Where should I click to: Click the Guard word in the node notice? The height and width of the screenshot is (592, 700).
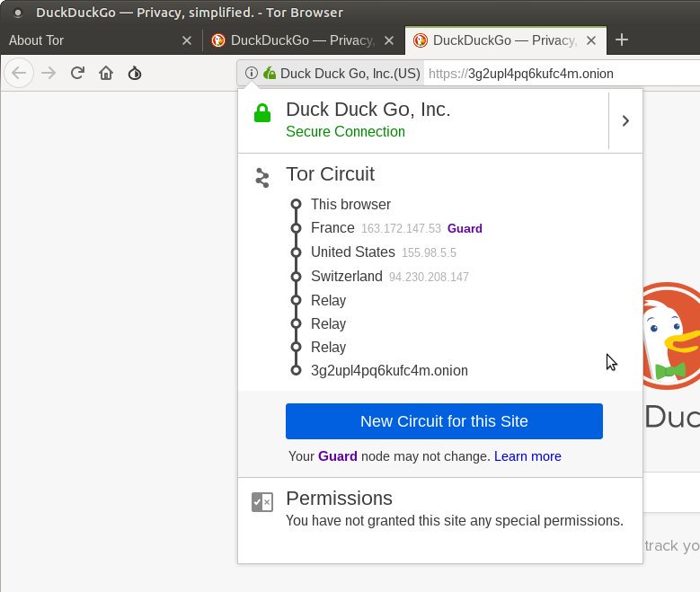tap(338, 456)
